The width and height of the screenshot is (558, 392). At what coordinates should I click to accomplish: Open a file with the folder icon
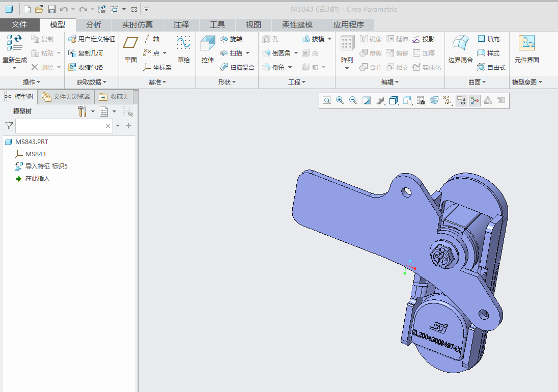click(x=39, y=9)
